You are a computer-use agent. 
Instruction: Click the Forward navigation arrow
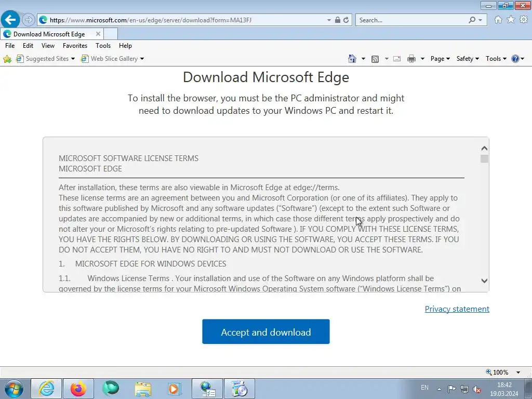(29, 20)
